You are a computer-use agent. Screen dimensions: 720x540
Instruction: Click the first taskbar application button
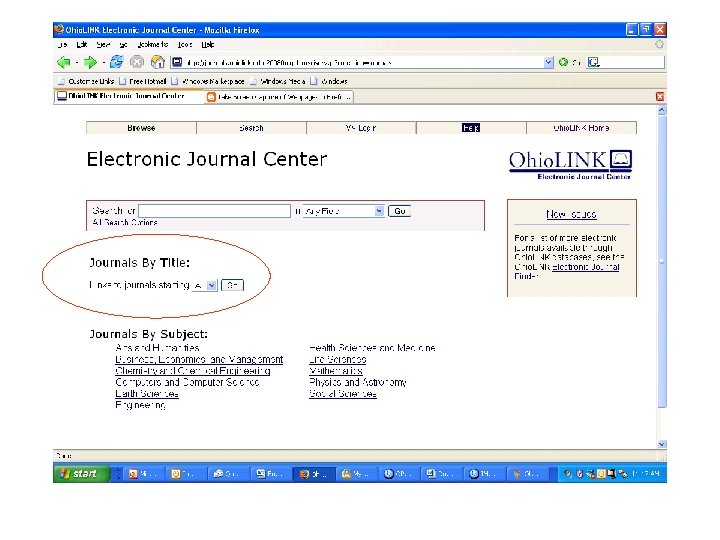(x=144, y=474)
